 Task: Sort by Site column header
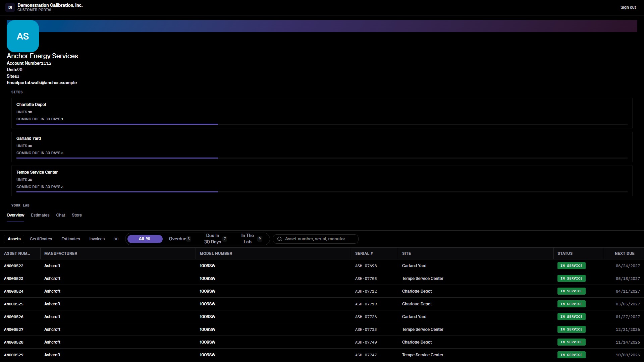click(x=476, y=253)
